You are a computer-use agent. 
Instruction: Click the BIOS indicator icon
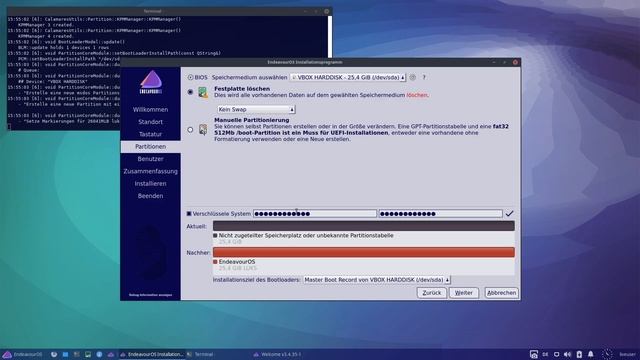[190, 77]
